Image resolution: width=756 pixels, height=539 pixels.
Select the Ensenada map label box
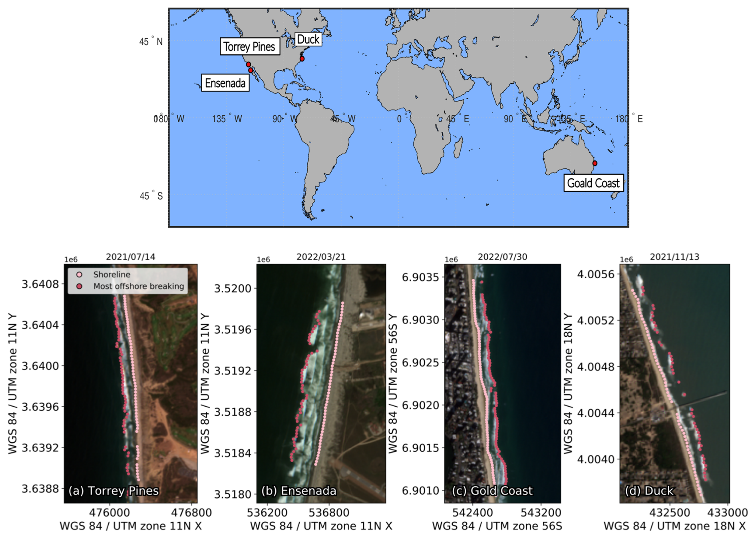[225, 83]
